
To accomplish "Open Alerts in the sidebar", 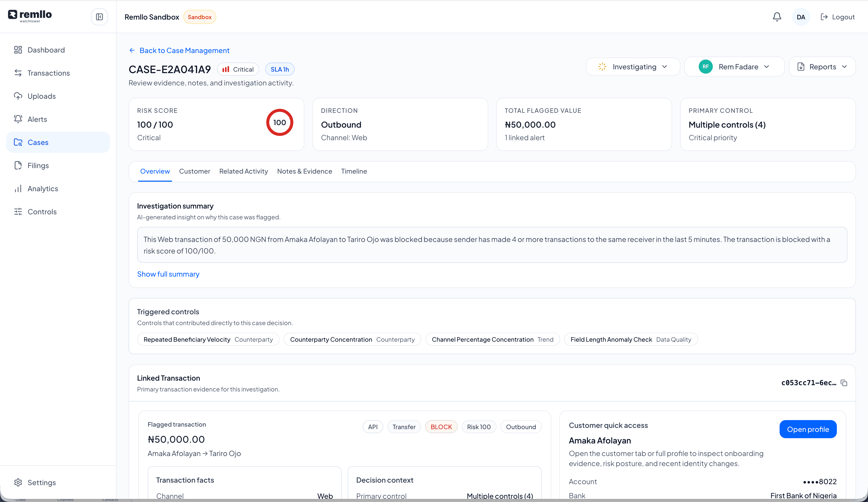I will pos(58,119).
